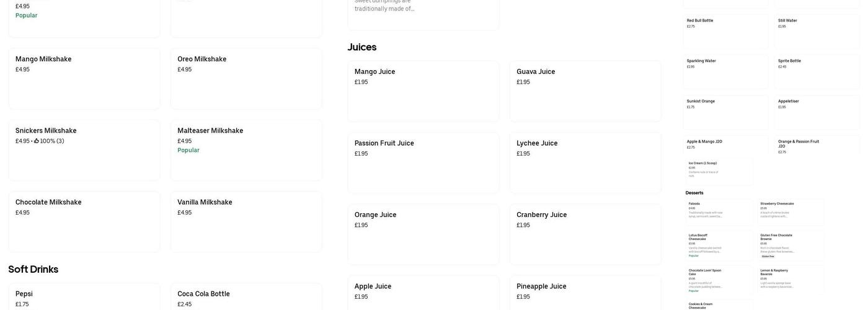Select Red Bull Bottle in small menu
The width and height of the screenshot is (868, 310).
(x=725, y=31)
